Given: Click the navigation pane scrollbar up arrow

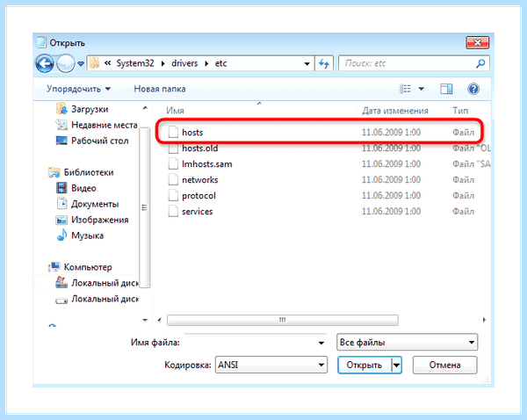Looking at the screenshot, I should click(x=145, y=108).
